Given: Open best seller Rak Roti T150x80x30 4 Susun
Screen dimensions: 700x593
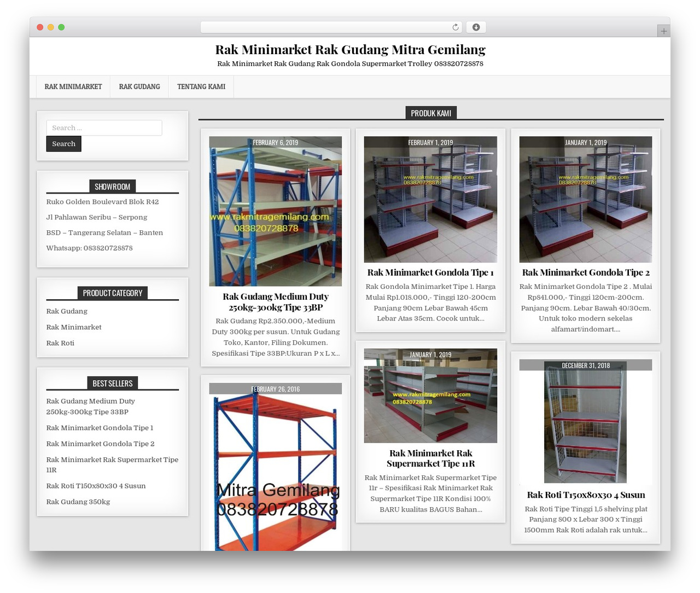Looking at the screenshot, I should 96,486.
